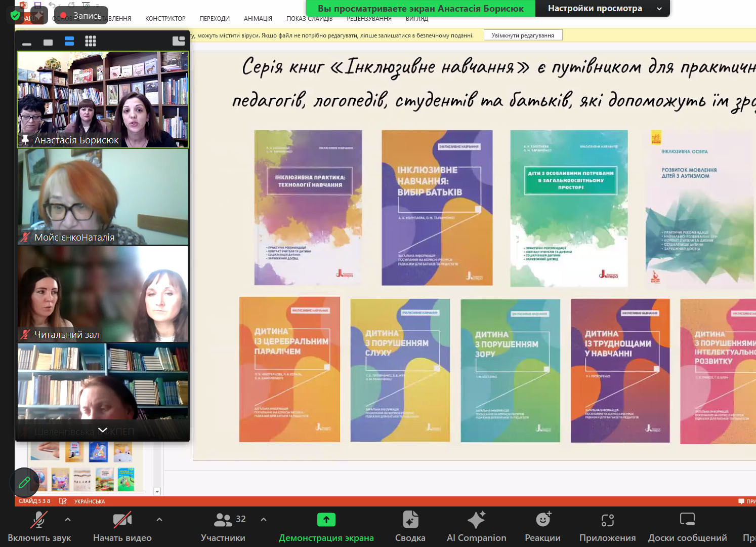Select the Анастасія Борисюк video tile

(103, 99)
